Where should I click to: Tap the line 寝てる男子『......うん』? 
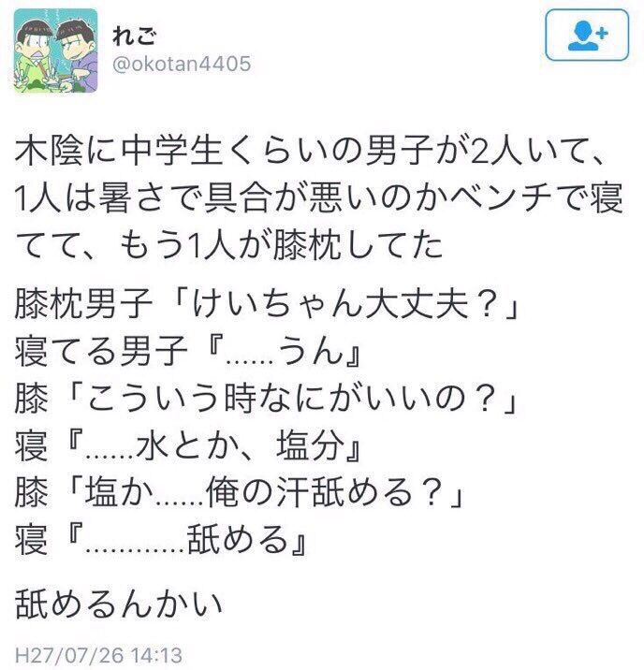(x=188, y=351)
